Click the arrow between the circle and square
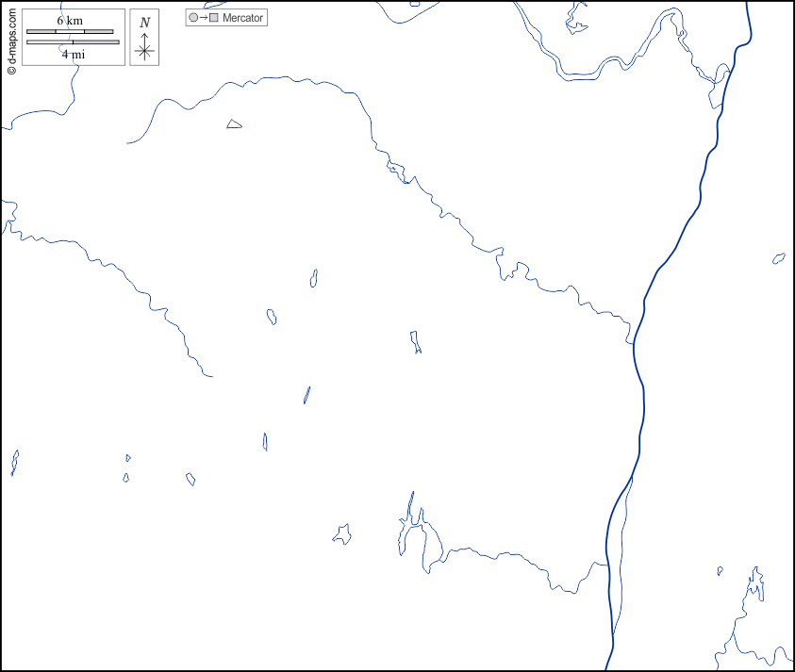The height and width of the screenshot is (672, 795). pyautogui.click(x=203, y=18)
